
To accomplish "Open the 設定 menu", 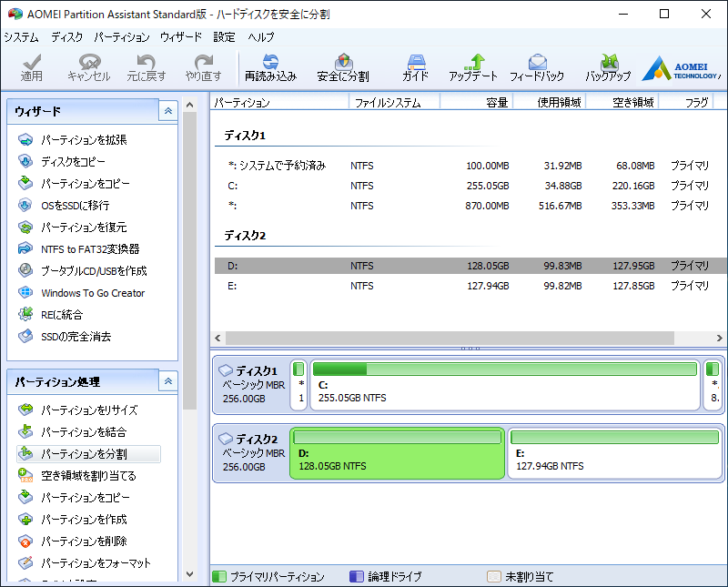I will [x=224, y=37].
